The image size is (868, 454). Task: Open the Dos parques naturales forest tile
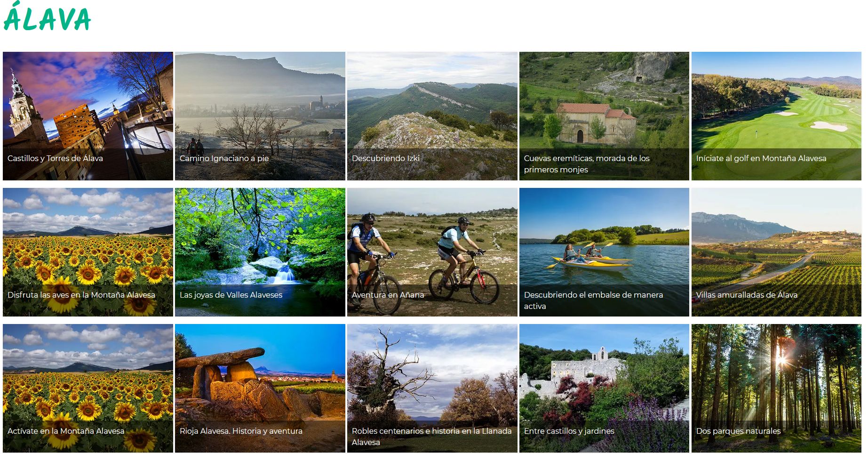(777, 389)
